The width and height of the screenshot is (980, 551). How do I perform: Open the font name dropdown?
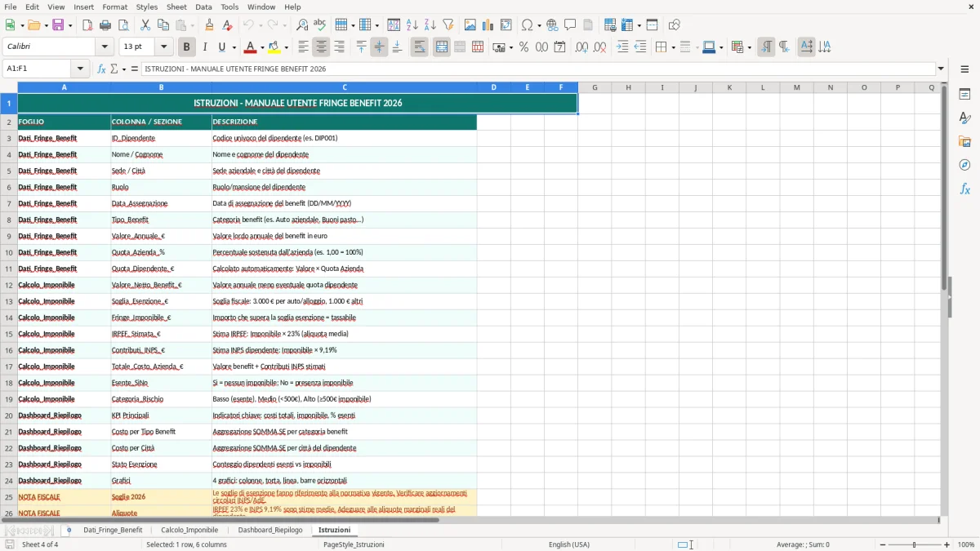coord(104,47)
